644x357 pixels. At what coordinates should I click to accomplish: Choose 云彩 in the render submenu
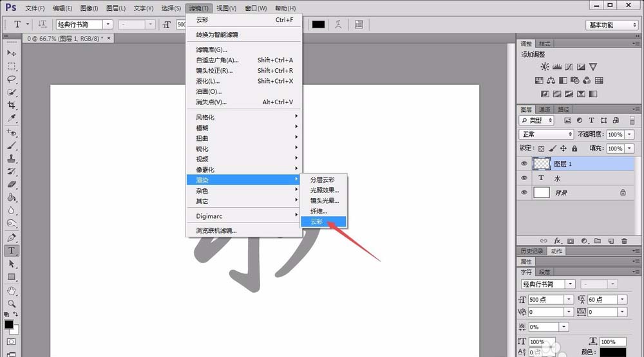pyautogui.click(x=324, y=221)
